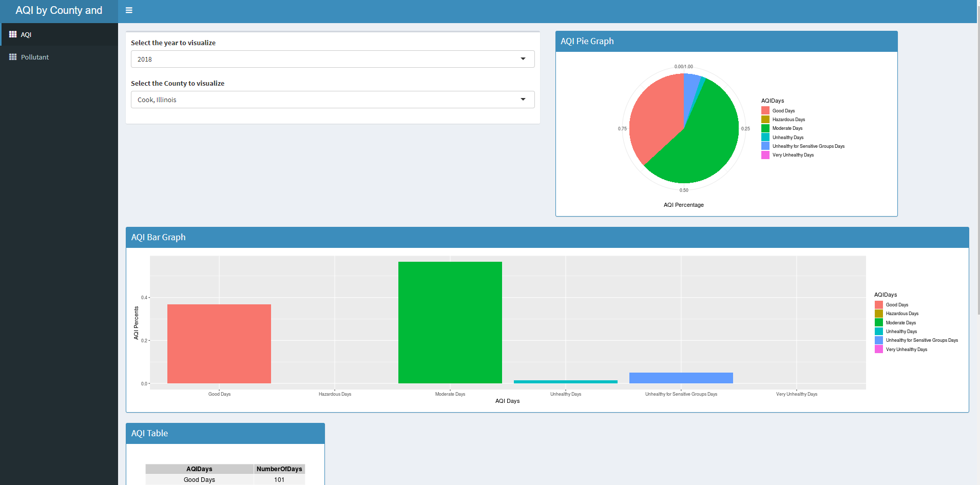Image resolution: width=980 pixels, height=485 pixels.
Task: Open the year dropdown showing 2018
Action: point(333,59)
